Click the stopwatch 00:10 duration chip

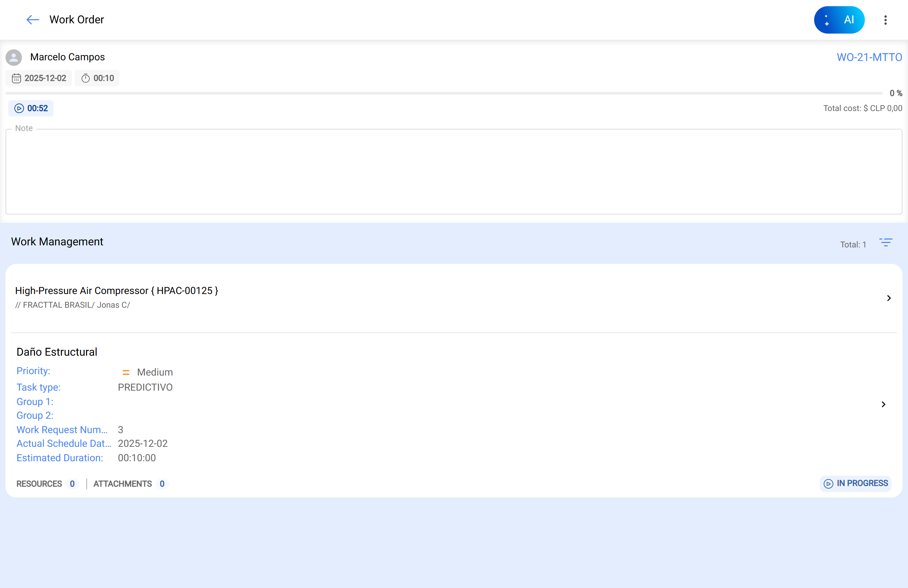coord(97,78)
